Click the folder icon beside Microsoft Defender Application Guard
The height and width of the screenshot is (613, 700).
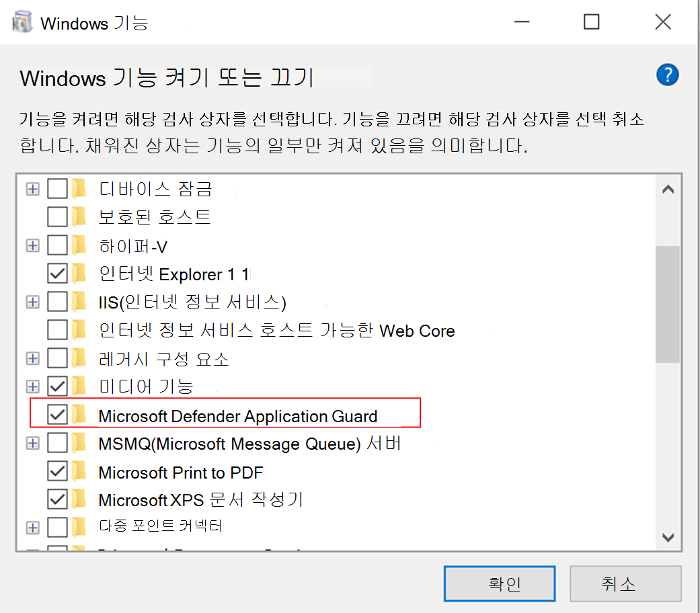click(x=79, y=415)
